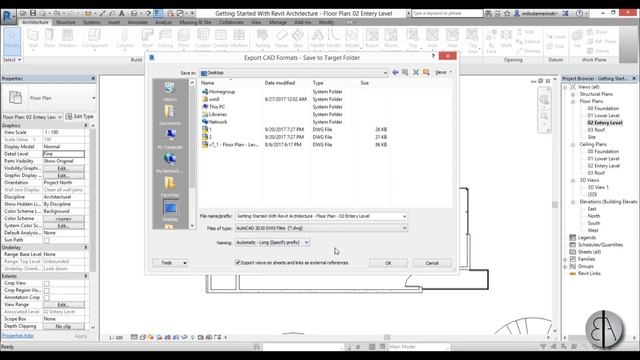Select the Door tool in the ribbon
Viewport: 640px width, 360px height.
pos(49,39)
